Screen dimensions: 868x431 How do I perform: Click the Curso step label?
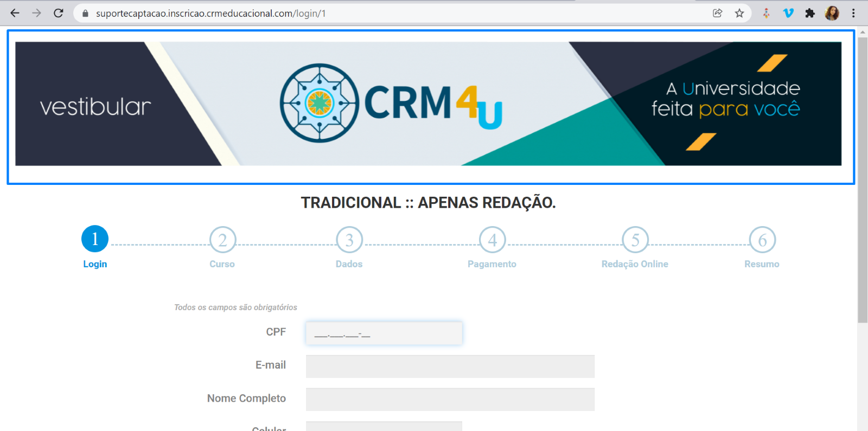coord(222,264)
